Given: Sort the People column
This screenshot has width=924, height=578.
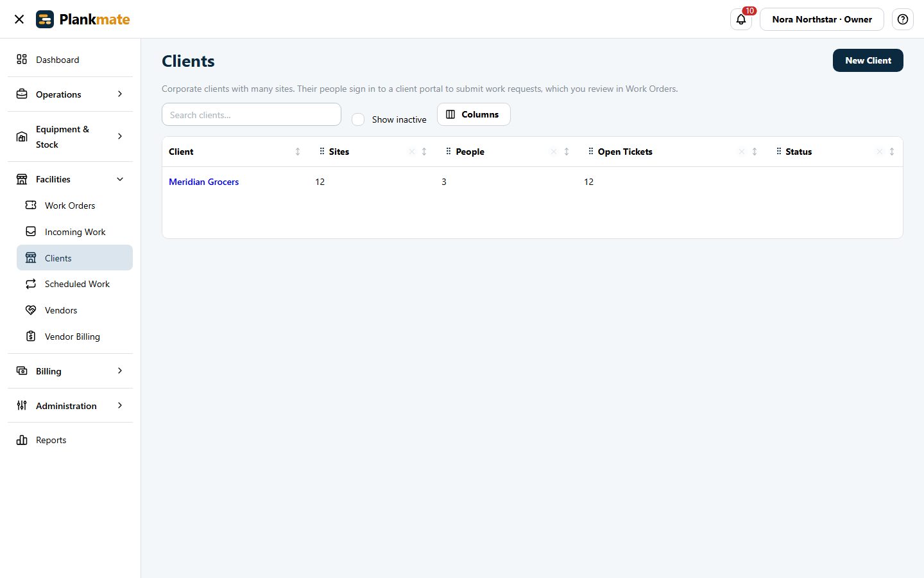Looking at the screenshot, I should click(x=567, y=152).
